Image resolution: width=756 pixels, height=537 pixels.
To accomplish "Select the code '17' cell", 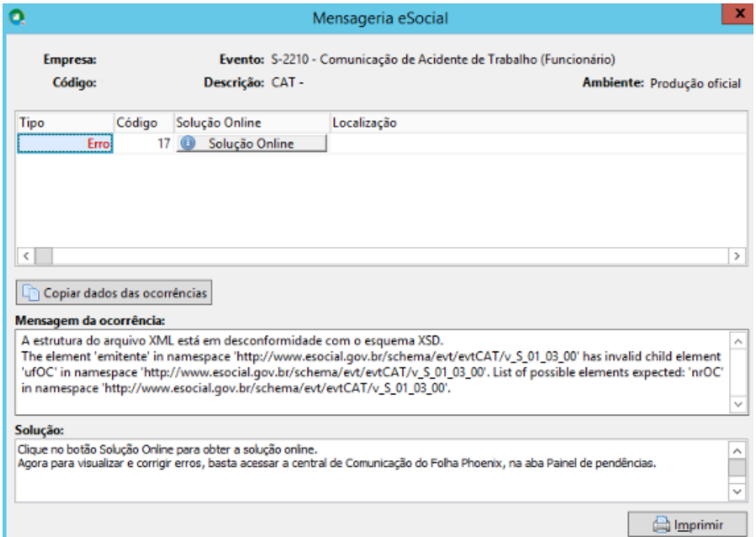I will (x=143, y=143).
